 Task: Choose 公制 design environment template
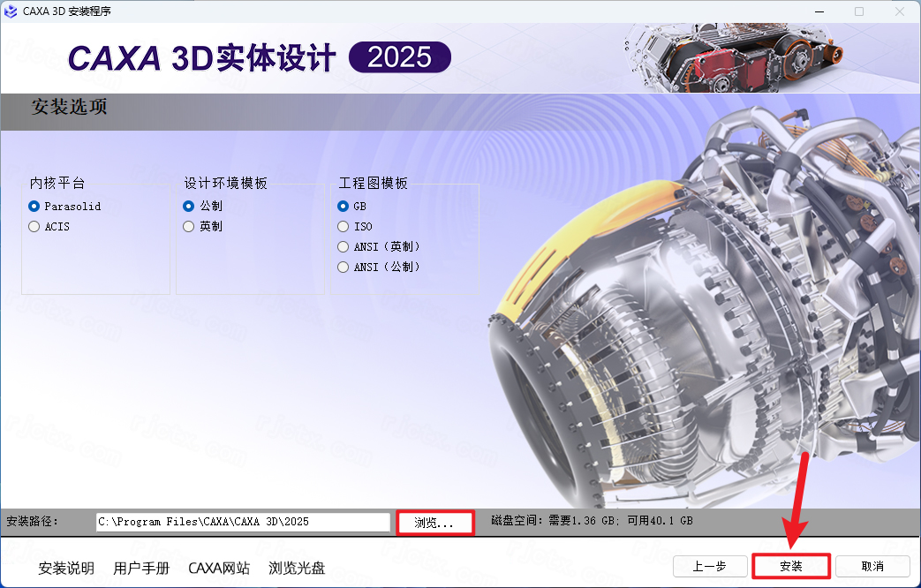point(202,207)
